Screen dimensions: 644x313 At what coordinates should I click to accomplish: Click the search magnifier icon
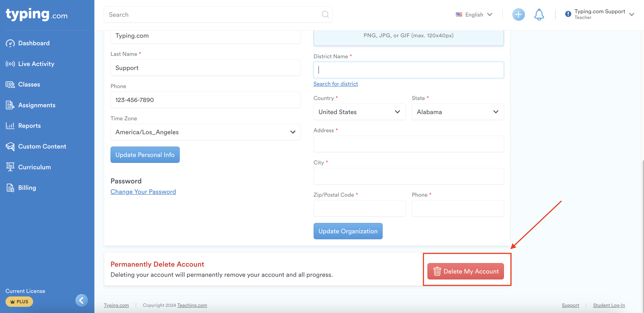(325, 15)
